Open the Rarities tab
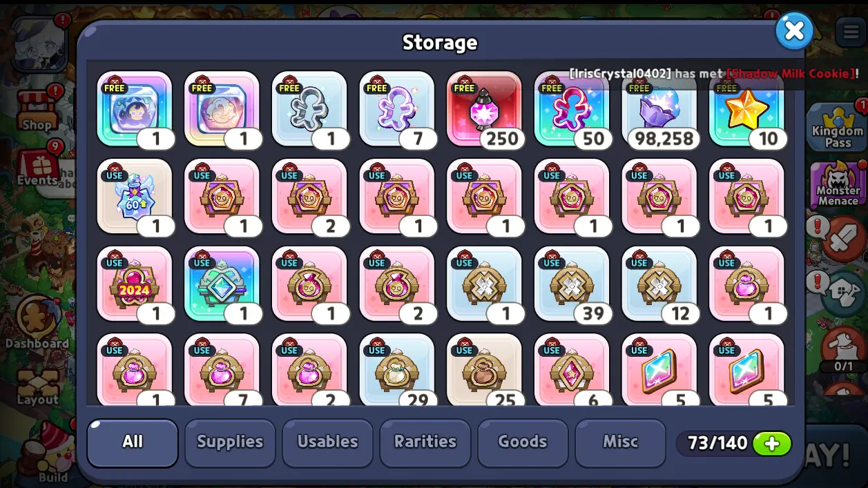Image resolution: width=868 pixels, height=488 pixels. [x=425, y=442]
